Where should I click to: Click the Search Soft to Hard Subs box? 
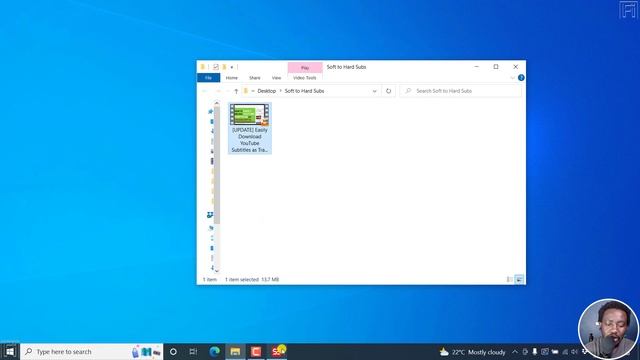[x=460, y=91]
